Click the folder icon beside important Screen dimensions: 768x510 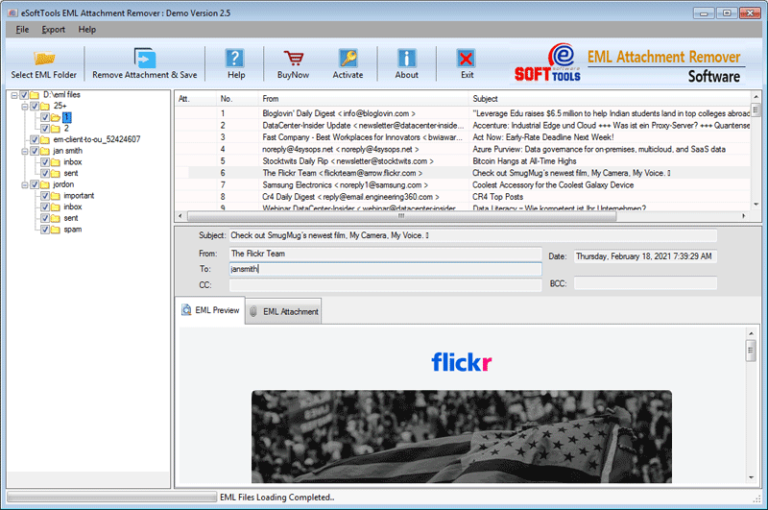coord(55,196)
